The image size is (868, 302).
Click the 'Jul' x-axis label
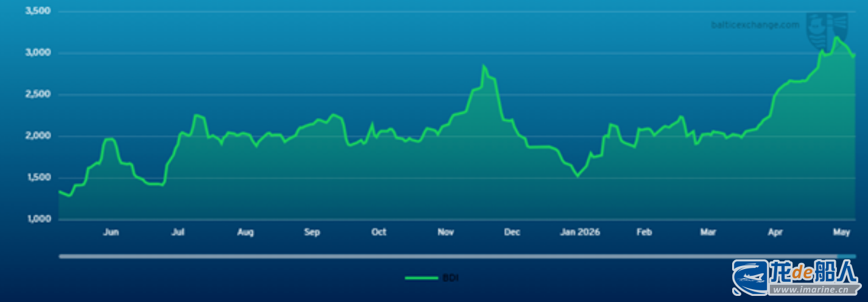coord(178,232)
